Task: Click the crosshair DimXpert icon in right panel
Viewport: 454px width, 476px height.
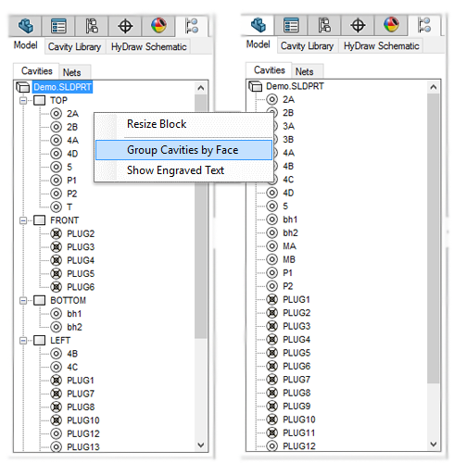Action: (x=358, y=25)
